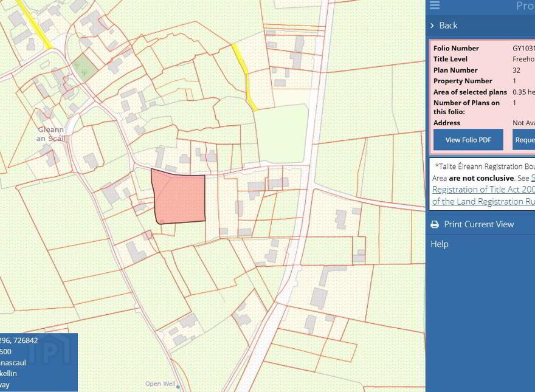Open the Help menu item

coord(440,244)
